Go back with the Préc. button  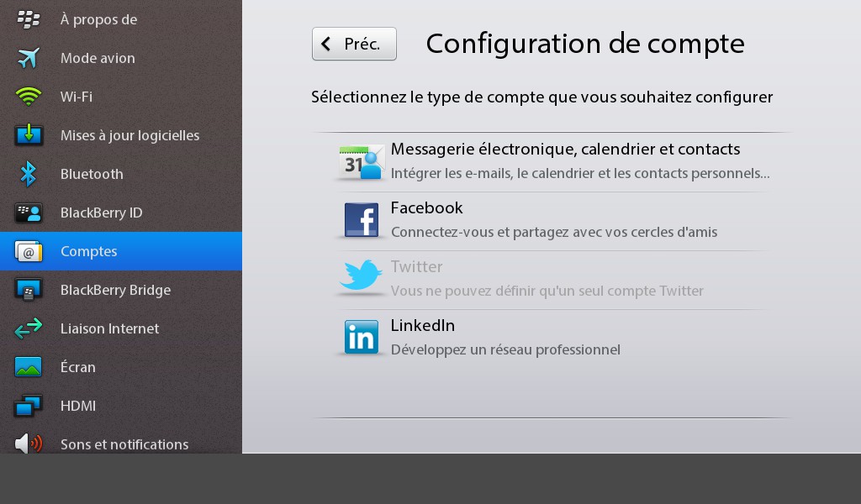354,44
